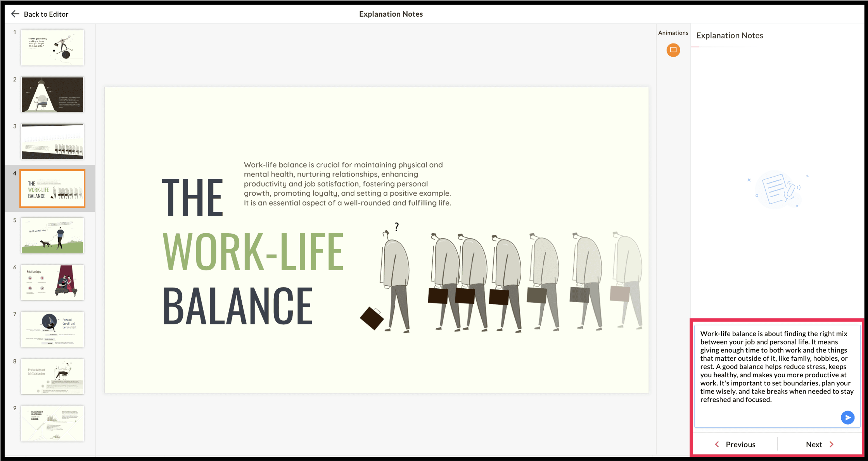Click the empty notes paperclip illustration
The image size is (868, 461).
(x=778, y=190)
